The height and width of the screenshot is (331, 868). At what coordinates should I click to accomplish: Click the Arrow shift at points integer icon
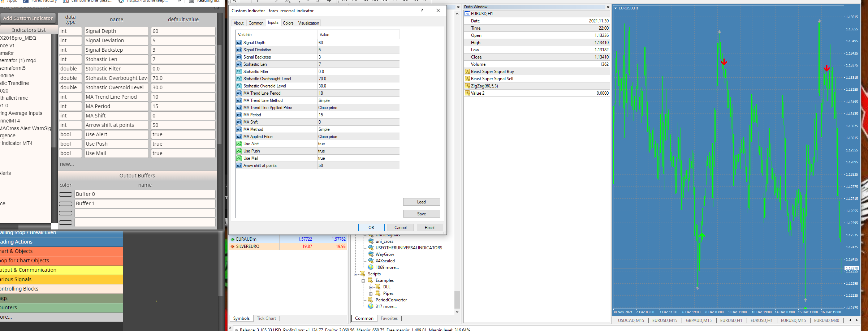pyautogui.click(x=239, y=165)
